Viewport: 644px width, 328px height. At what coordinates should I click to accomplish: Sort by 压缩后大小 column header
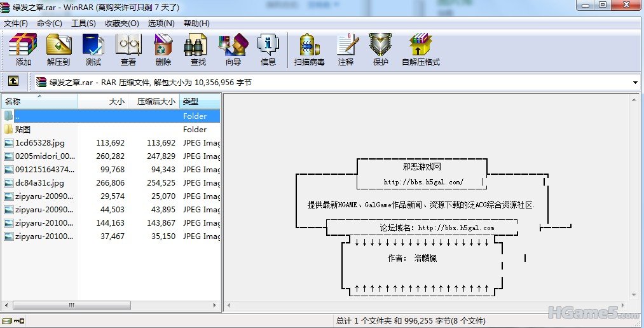pyautogui.click(x=154, y=102)
